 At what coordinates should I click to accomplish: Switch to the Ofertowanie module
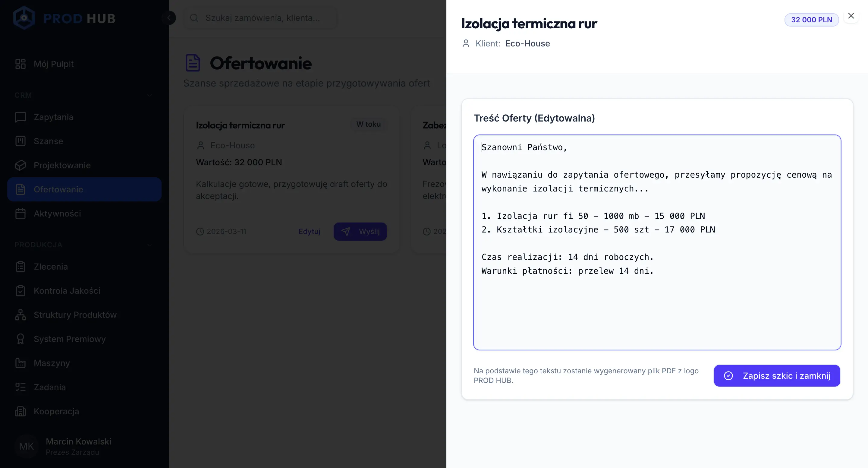(58, 189)
